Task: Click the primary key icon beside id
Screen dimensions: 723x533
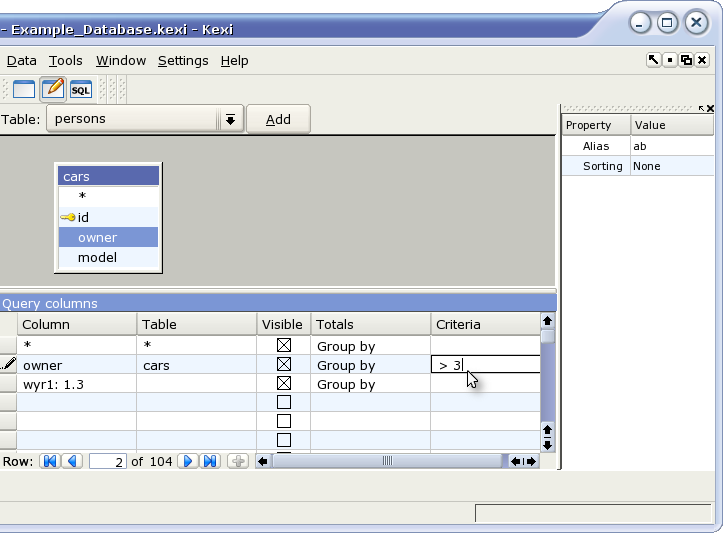Action: point(68,217)
